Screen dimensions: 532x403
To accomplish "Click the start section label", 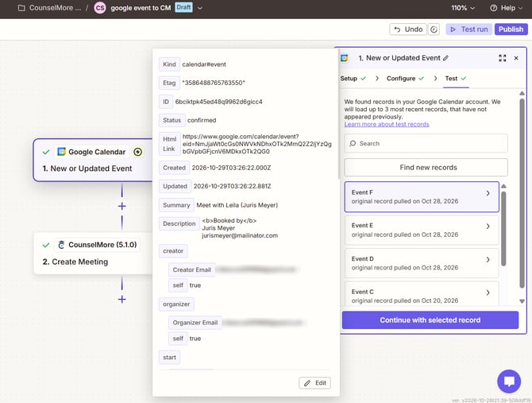I will (169, 357).
